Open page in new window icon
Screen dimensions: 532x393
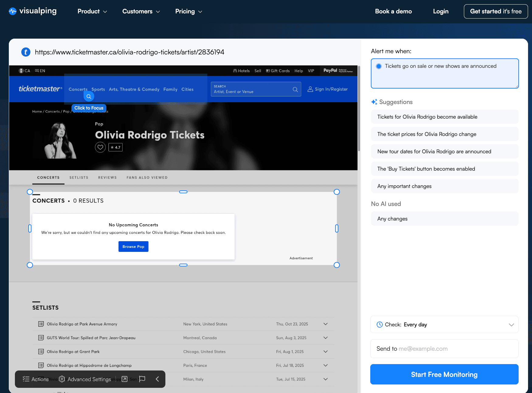click(x=125, y=379)
